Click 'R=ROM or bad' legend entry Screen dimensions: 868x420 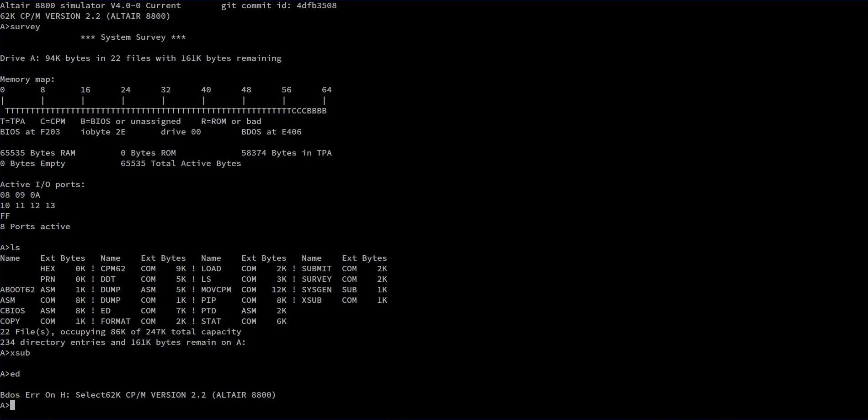[x=231, y=121]
